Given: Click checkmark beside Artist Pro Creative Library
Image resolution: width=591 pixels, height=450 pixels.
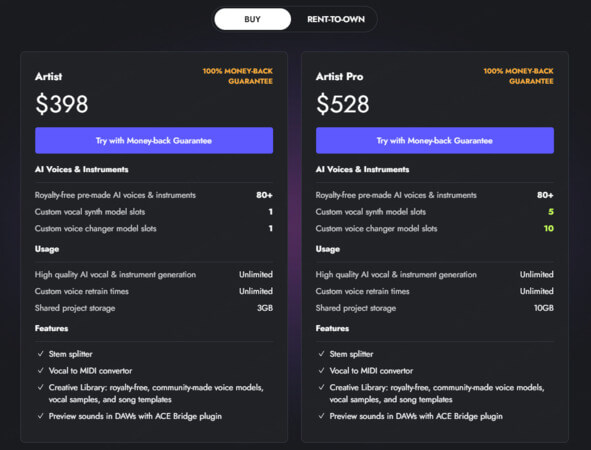Looking at the screenshot, I should (x=322, y=387).
